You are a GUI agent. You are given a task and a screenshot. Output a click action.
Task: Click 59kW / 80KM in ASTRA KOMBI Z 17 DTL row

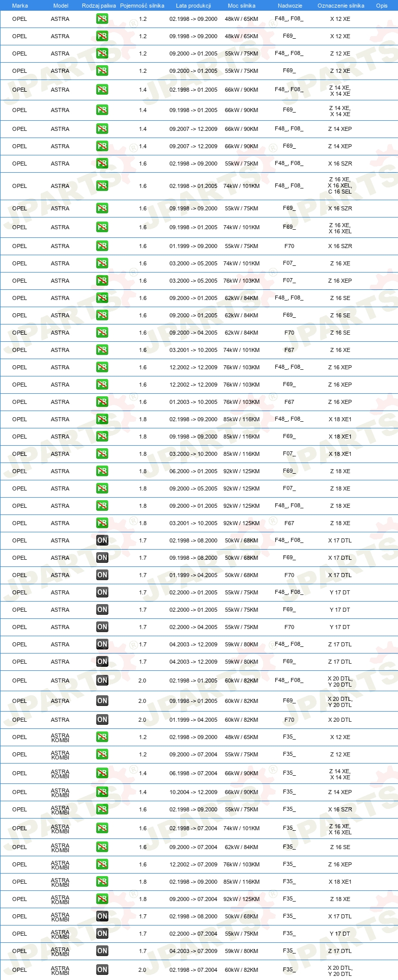coord(242,951)
